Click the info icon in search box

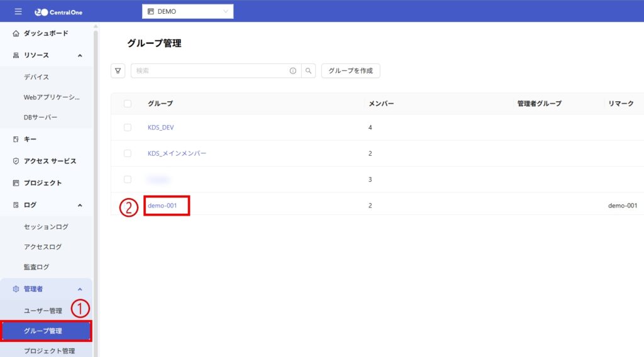293,71
